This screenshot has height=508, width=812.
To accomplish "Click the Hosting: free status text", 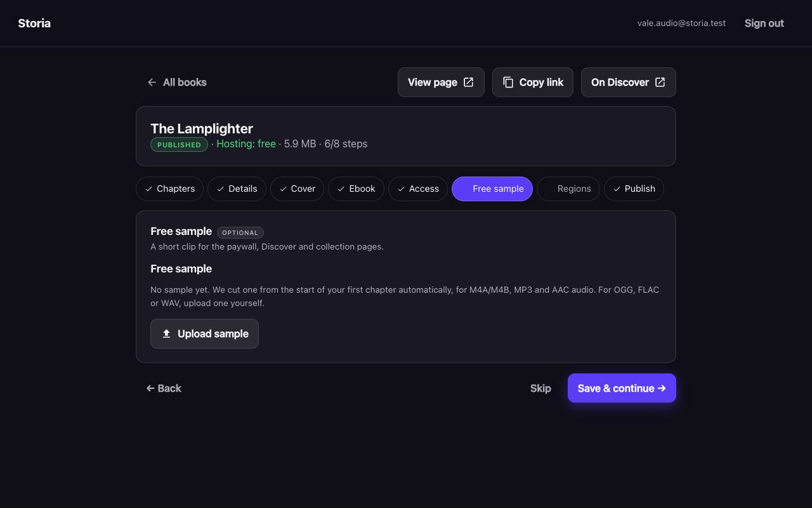I will point(246,144).
